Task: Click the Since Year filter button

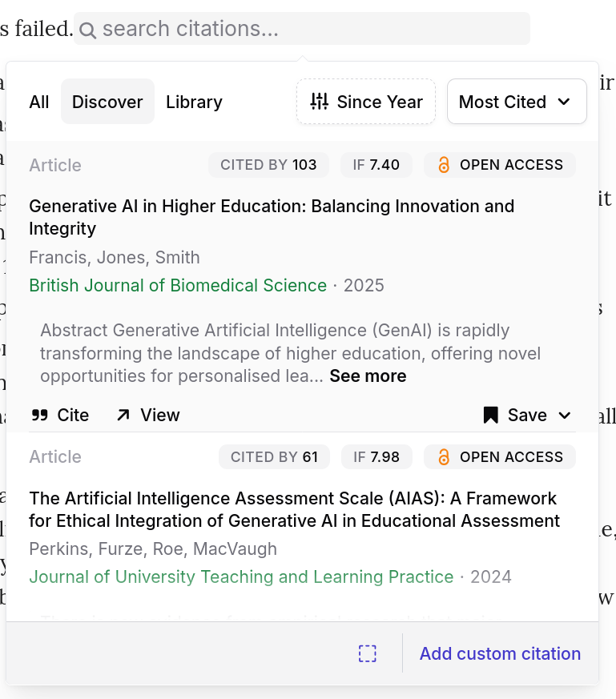Action: click(366, 102)
